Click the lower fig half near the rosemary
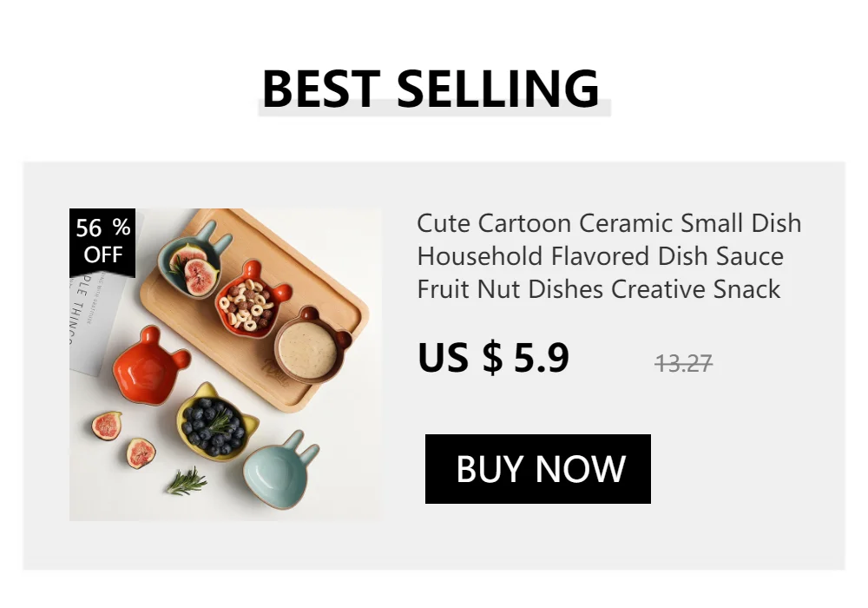 [141, 453]
